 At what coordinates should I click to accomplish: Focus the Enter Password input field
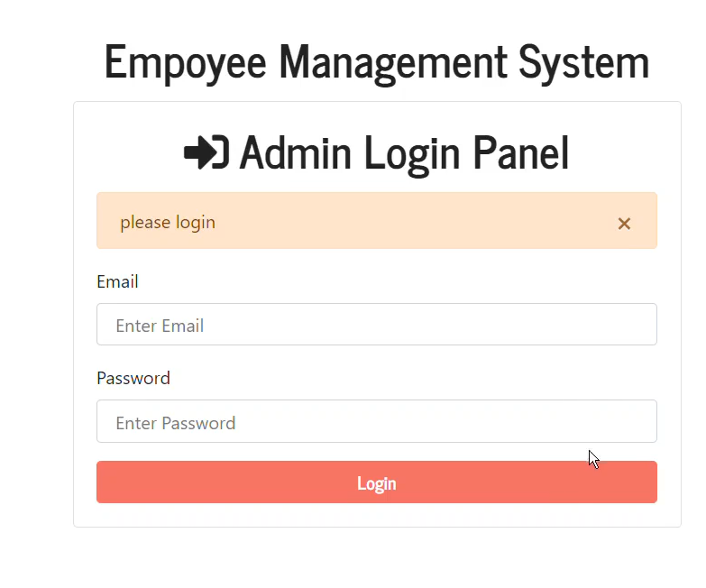coord(376,421)
